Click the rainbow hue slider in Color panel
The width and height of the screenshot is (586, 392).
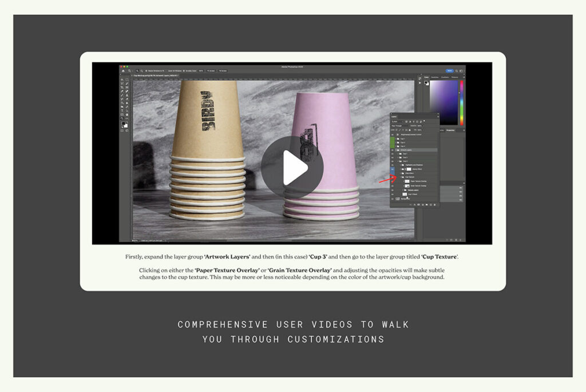[462, 102]
